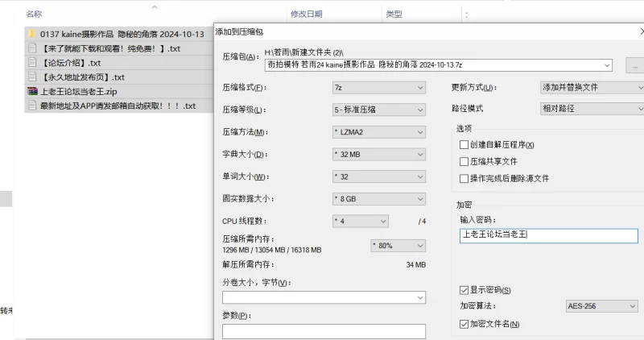Toggle the 显示密码 checkbox
Viewport: 644px width, 340px height.
pos(464,290)
